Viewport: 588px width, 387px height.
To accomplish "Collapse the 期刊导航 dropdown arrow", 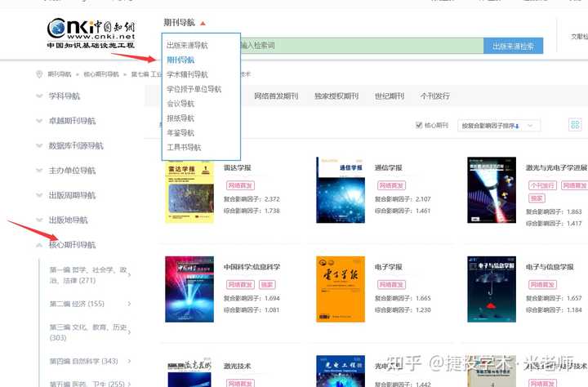I will coord(203,23).
